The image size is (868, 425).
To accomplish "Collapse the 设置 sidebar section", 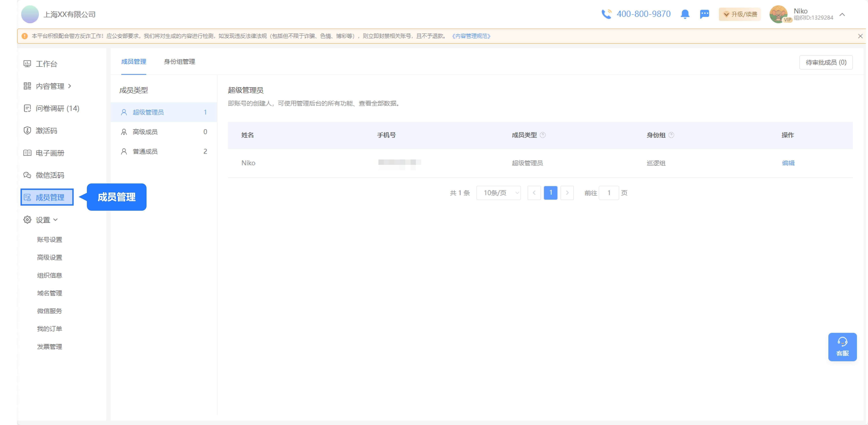I will coord(43,220).
